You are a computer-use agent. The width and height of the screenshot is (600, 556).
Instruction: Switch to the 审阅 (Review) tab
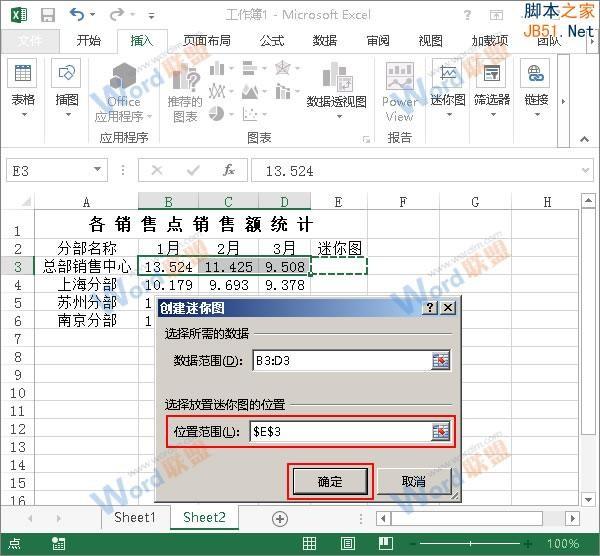click(378, 40)
